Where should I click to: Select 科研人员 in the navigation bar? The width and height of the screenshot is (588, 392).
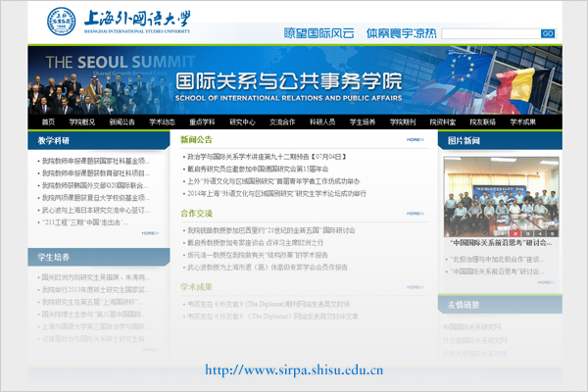(x=322, y=122)
